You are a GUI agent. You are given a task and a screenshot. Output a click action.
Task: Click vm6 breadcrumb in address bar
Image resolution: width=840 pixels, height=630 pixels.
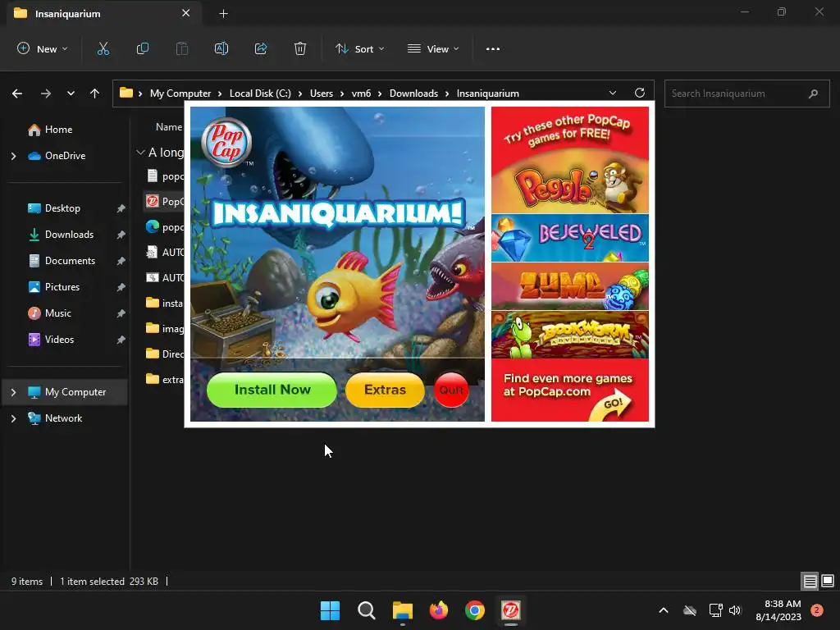tap(361, 94)
